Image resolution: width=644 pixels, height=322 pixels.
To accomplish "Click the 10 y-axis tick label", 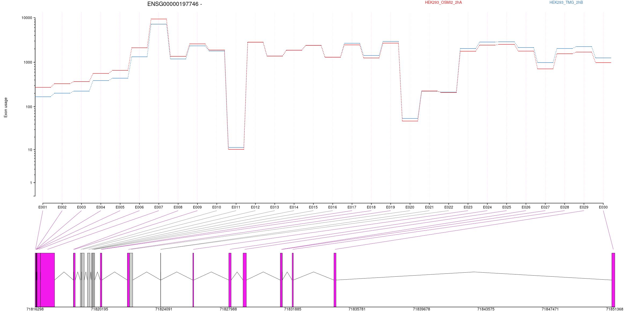I will pos(30,150).
